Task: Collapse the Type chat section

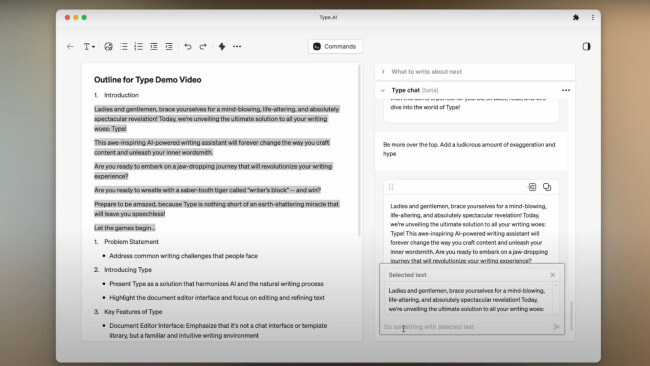Action: [x=383, y=90]
